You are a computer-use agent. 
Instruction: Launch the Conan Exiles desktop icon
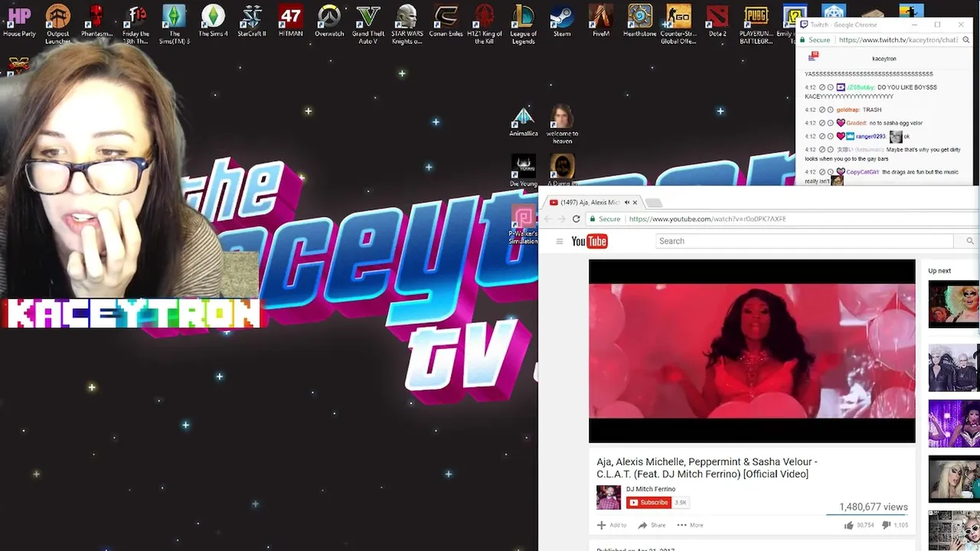coord(446,22)
